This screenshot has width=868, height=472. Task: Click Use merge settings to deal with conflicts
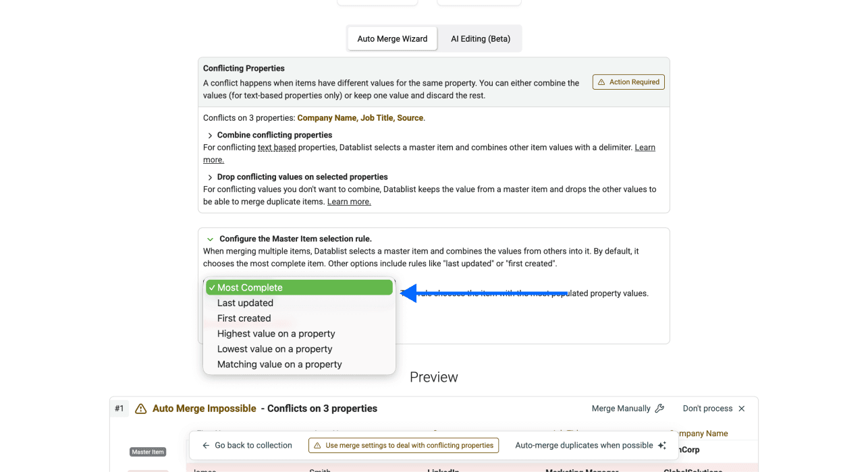point(403,445)
